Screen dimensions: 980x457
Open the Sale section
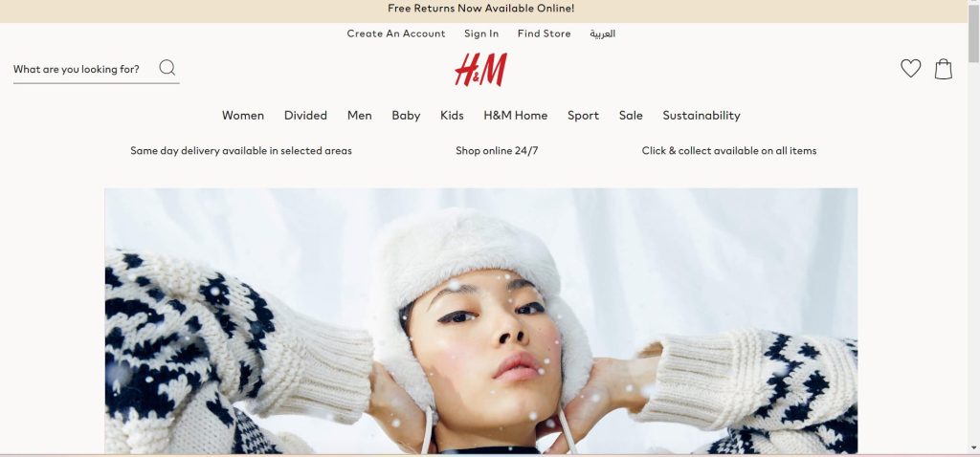click(631, 116)
